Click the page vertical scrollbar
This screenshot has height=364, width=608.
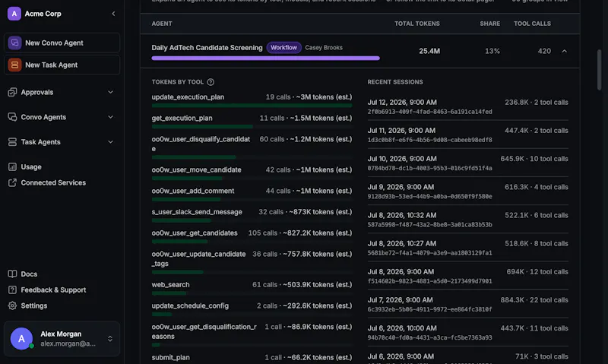click(600, 70)
